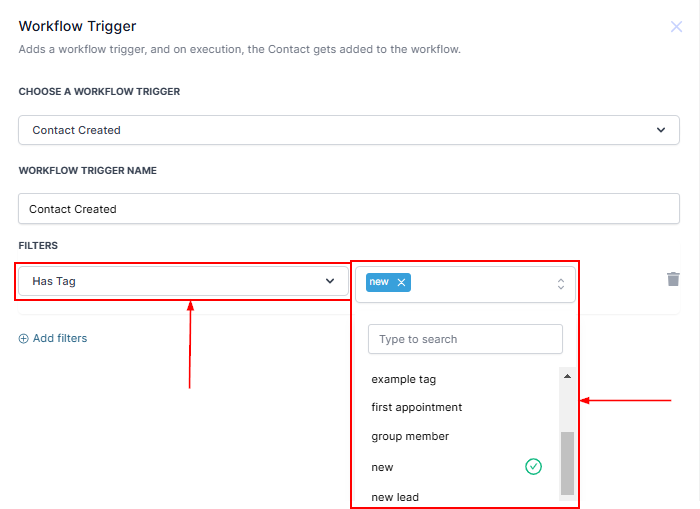Select 'example tag' from the list

click(404, 379)
